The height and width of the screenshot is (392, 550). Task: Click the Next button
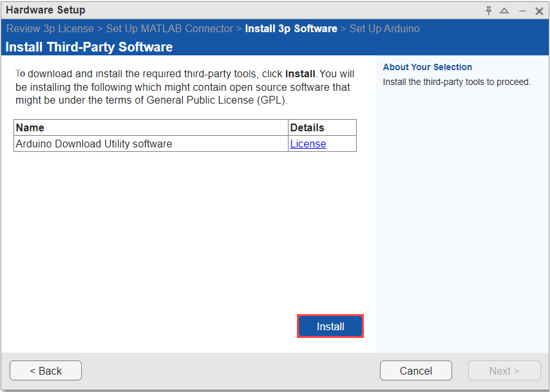point(504,371)
